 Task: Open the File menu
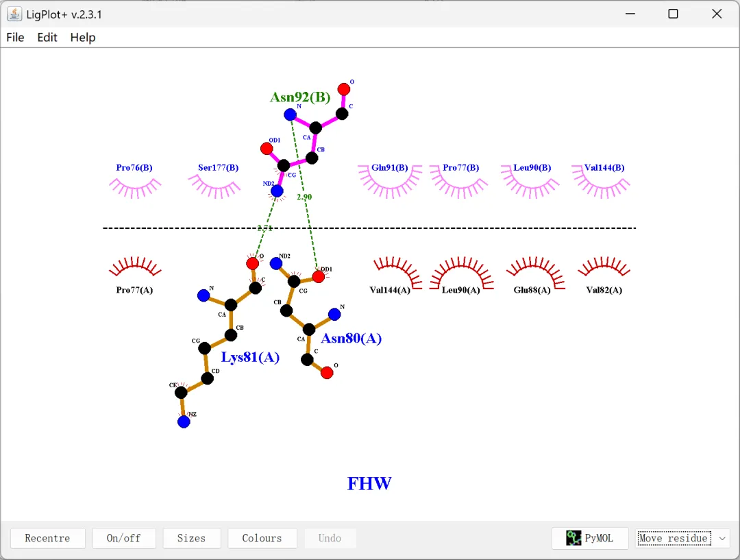click(15, 37)
